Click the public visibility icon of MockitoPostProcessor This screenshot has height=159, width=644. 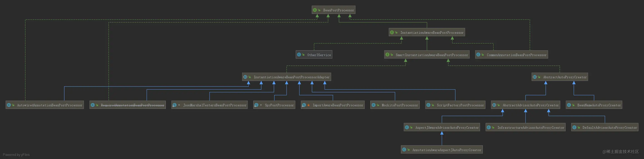coord(378,105)
